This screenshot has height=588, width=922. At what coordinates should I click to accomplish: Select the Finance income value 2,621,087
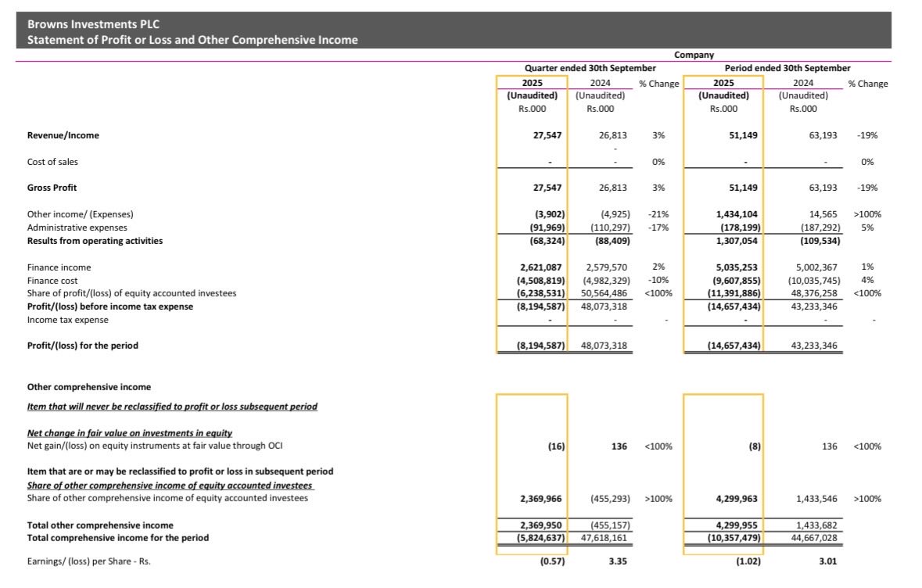(542, 267)
